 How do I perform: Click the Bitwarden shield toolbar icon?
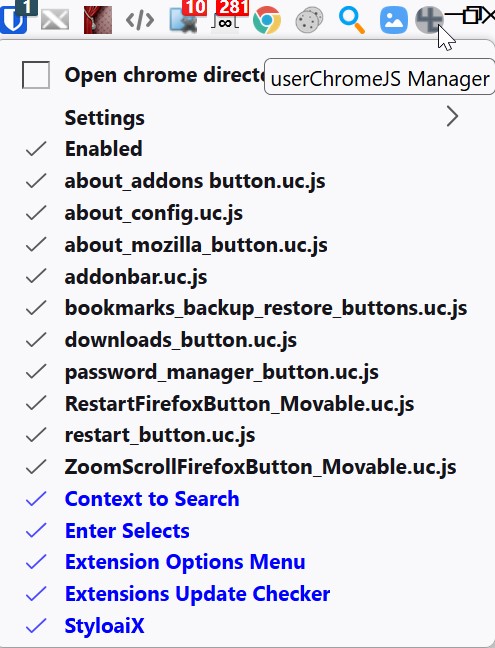(x=13, y=18)
